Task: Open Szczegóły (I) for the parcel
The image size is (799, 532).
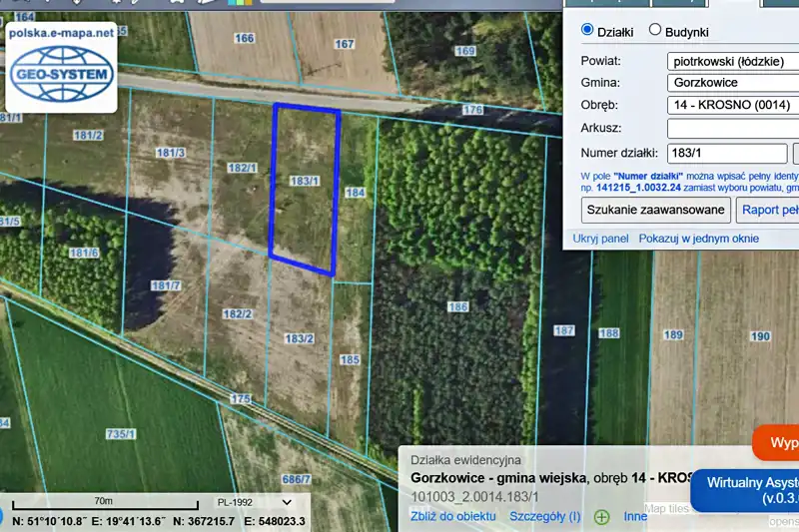Action: (544, 516)
